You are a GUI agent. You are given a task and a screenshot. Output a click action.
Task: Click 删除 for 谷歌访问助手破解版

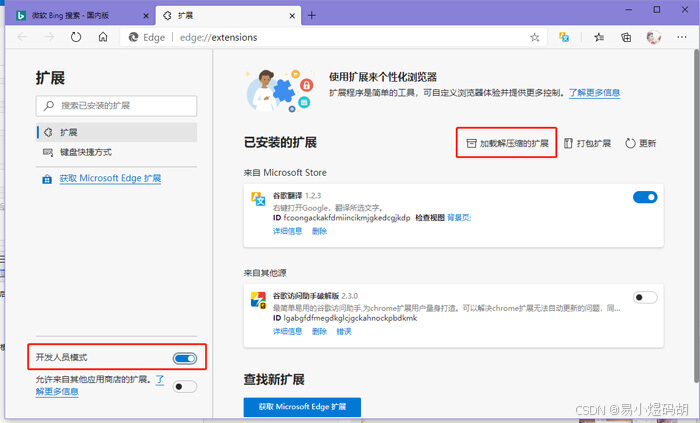pyautogui.click(x=319, y=331)
